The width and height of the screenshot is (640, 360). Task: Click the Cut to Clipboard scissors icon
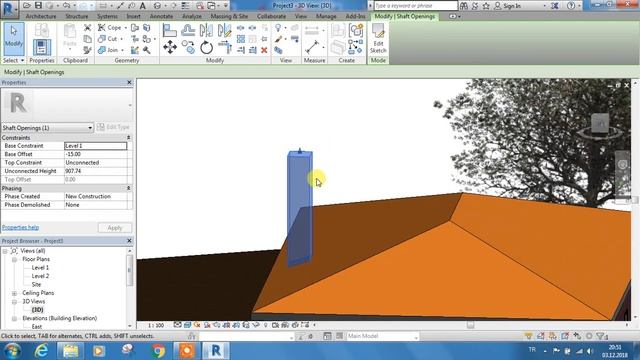pos(87,28)
